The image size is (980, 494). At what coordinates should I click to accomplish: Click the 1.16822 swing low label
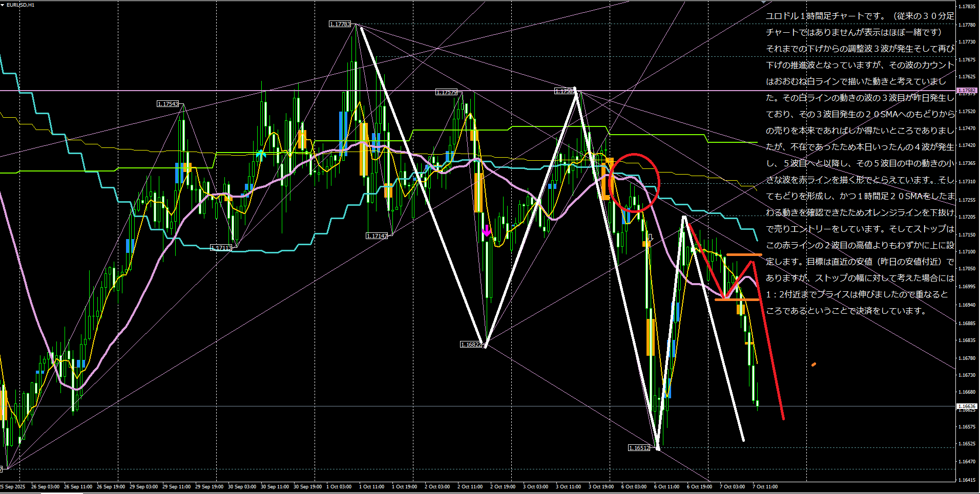[x=471, y=345]
